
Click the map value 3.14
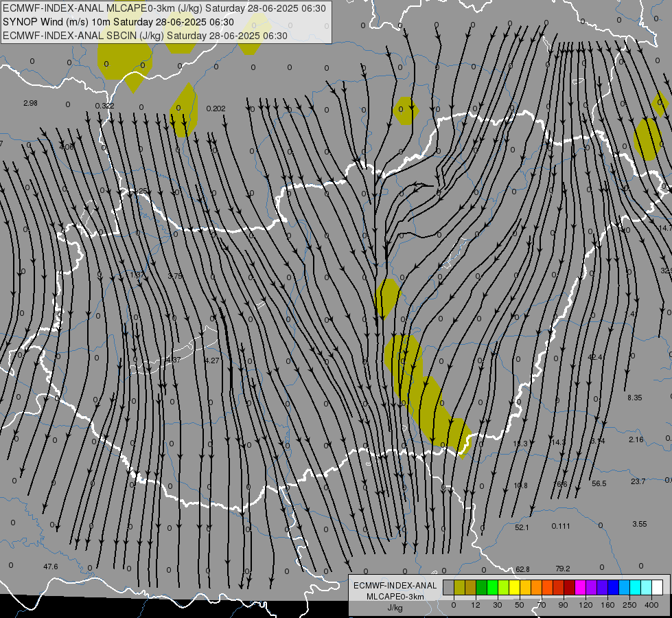pyautogui.click(x=597, y=441)
